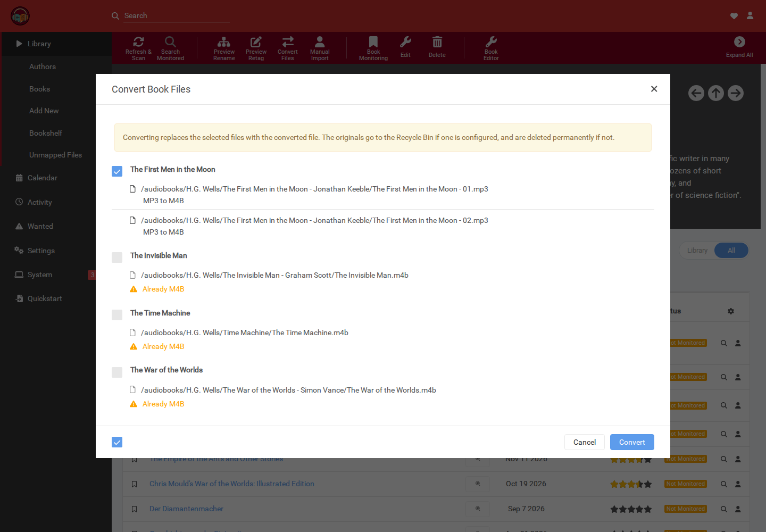Screen dimensions: 766x532
Task: Switch the filter toggle to All
Action: click(x=731, y=251)
